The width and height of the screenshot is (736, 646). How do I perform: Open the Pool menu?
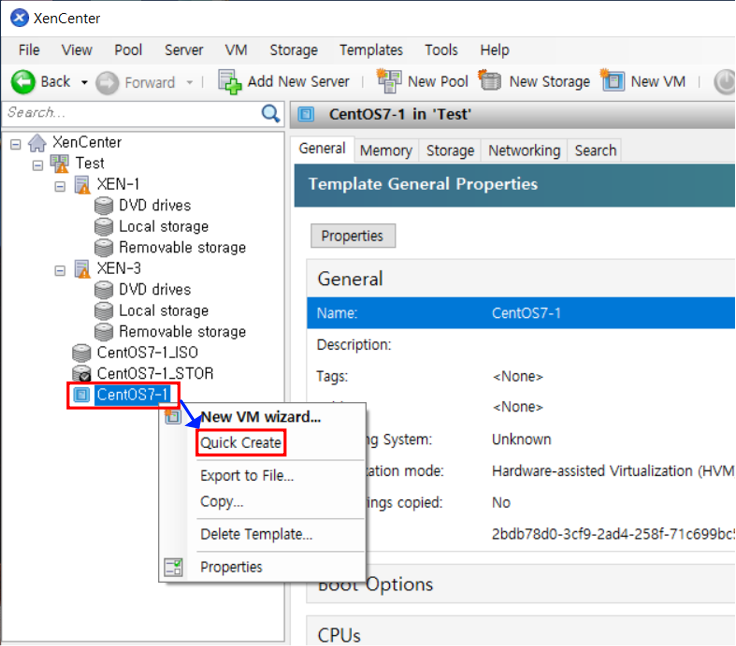click(x=128, y=50)
